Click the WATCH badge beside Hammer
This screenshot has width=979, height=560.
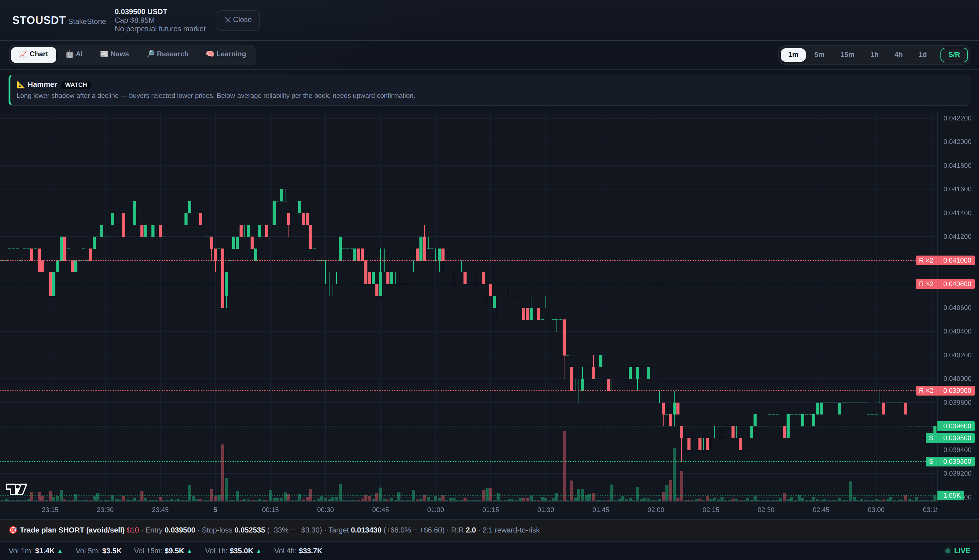point(76,85)
